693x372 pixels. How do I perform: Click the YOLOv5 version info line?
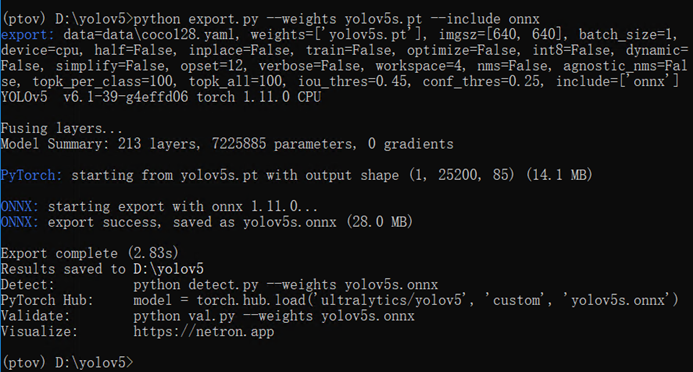(161, 97)
